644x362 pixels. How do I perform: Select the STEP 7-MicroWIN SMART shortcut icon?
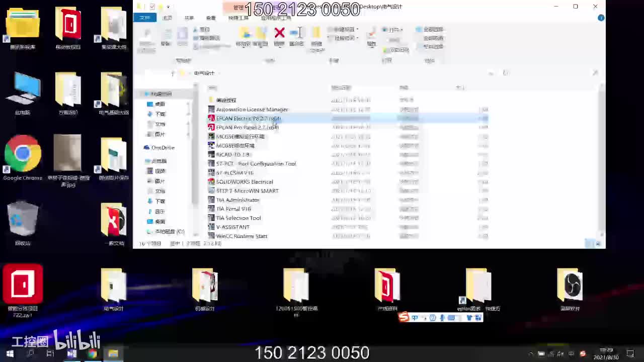pyautogui.click(x=211, y=191)
